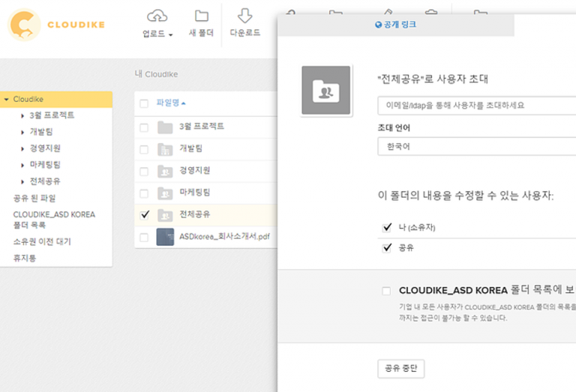Click the 공유 중단 button
Viewport: 576px width, 392px height.
[400, 368]
